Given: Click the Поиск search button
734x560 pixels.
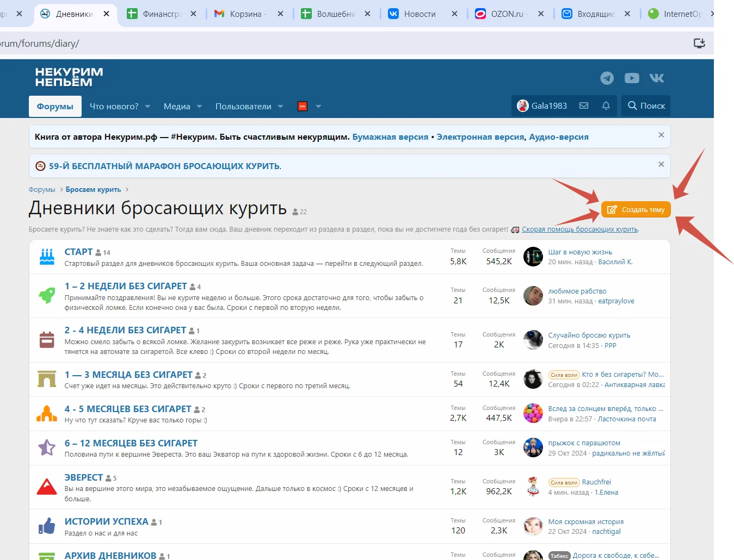Looking at the screenshot, I should pos(646,105).
